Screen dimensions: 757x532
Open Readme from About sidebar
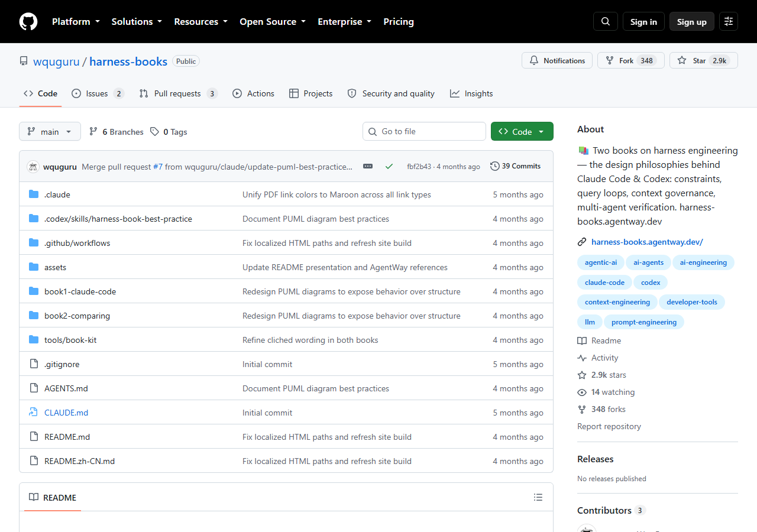point(599,340)
